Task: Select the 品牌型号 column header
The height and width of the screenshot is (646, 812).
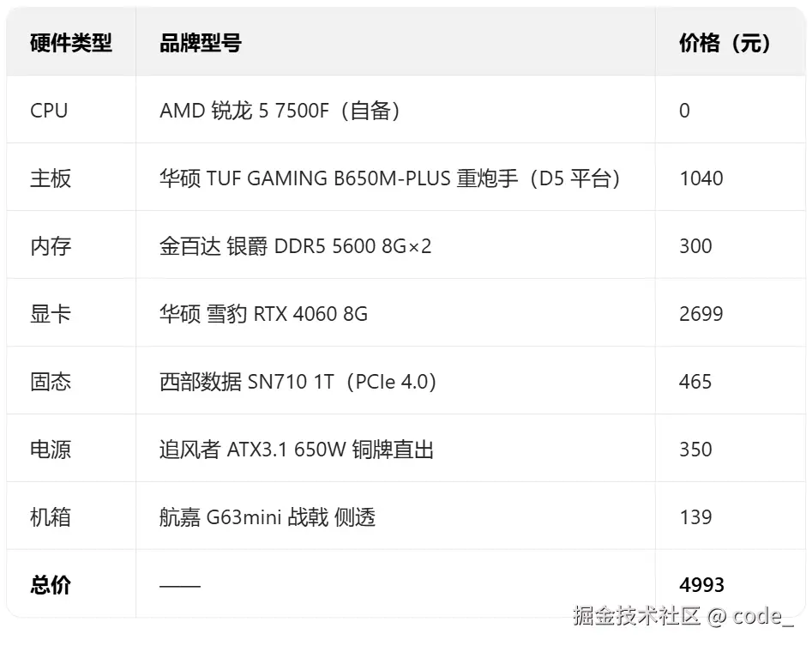Action: [x=200, y=44]
